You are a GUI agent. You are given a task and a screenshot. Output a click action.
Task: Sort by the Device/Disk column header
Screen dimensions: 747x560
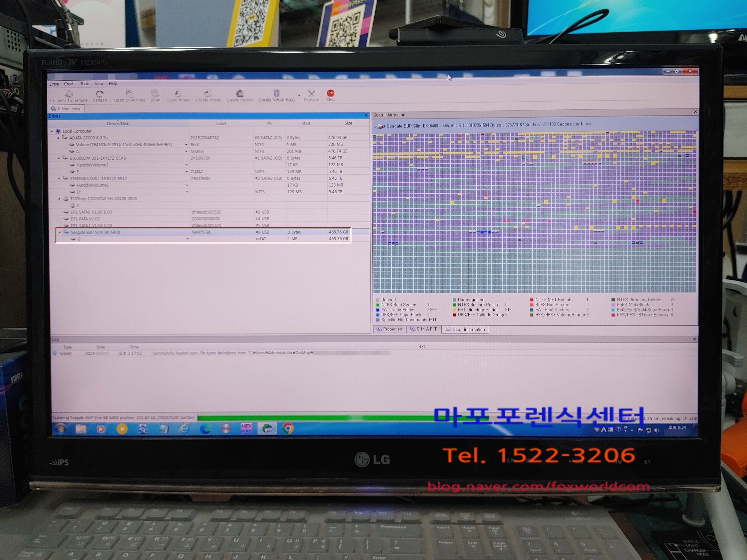point(118,124)
